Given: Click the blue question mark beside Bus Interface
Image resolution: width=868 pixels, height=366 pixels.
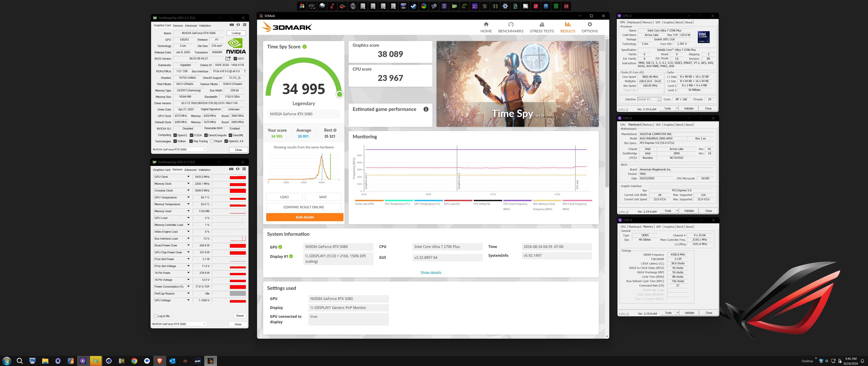Looking at the screenshot, I should 245,71.
